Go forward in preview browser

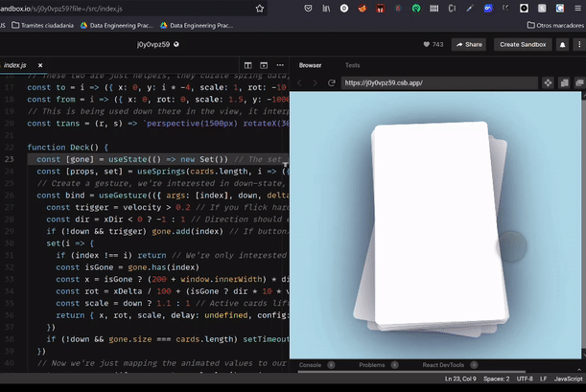tap(315, 82)
